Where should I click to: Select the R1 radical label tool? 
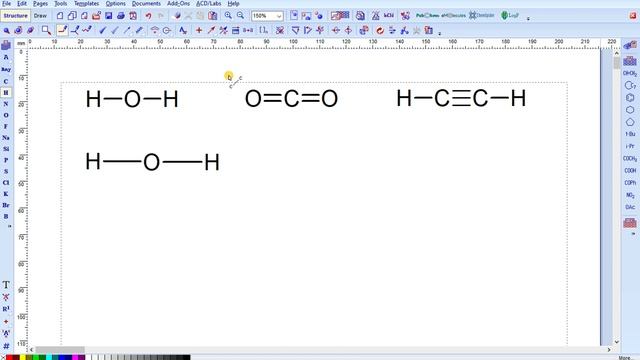tap(6, 309)
